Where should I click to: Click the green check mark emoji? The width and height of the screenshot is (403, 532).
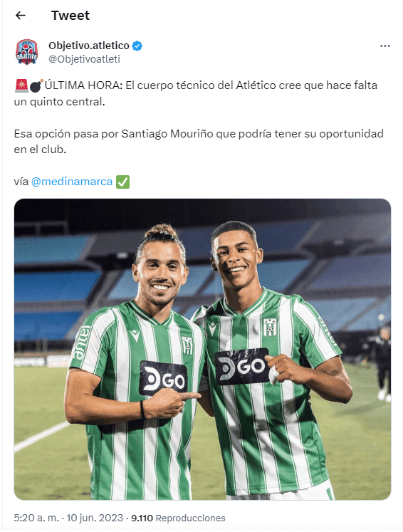click(122, 182)
